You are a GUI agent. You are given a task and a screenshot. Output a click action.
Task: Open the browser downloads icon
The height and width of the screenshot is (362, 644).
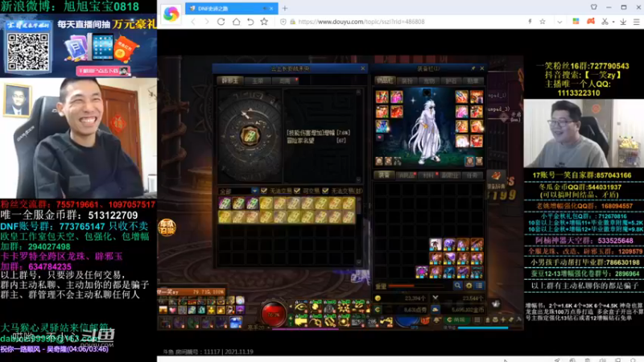tap(623, 22)
